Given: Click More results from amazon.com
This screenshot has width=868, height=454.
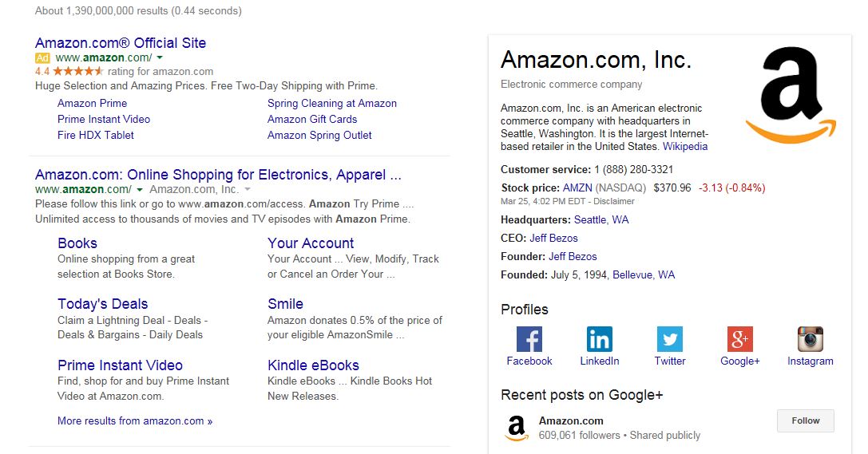Looking at the screenshot, I should coord(135,420).
